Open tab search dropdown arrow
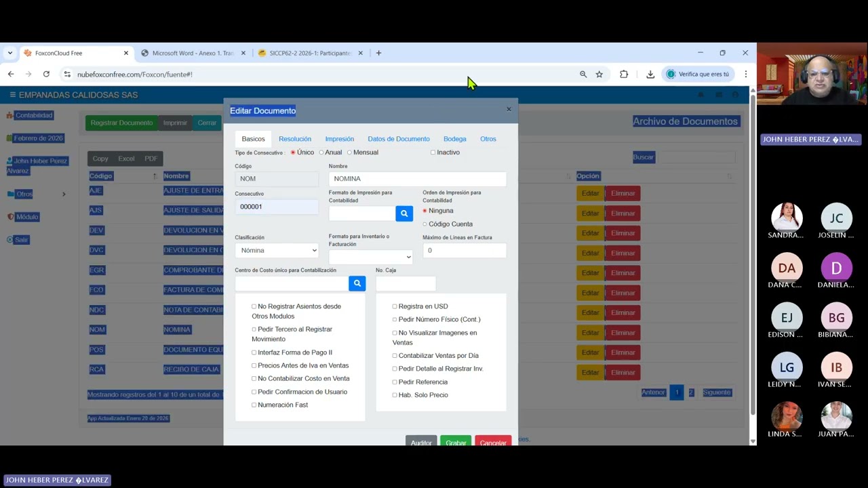The height and width of the screenshot is (488, 868). 9,53
